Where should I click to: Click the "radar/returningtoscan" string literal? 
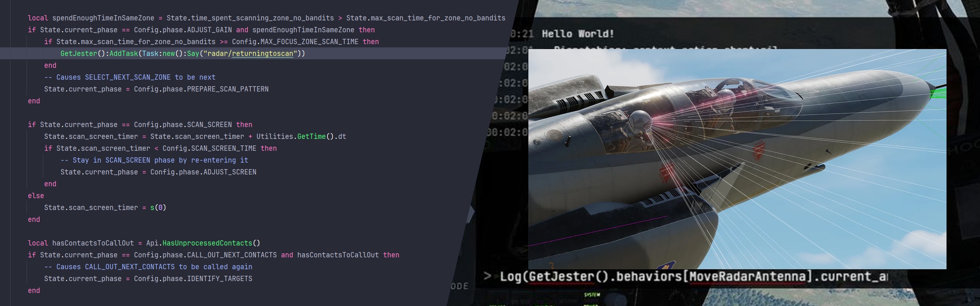point(250,54)
